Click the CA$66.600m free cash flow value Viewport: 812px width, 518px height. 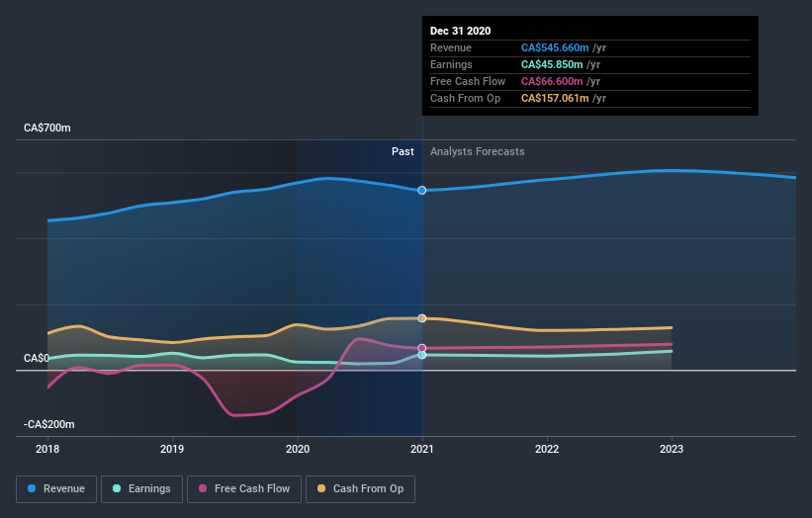coord(552,81)
